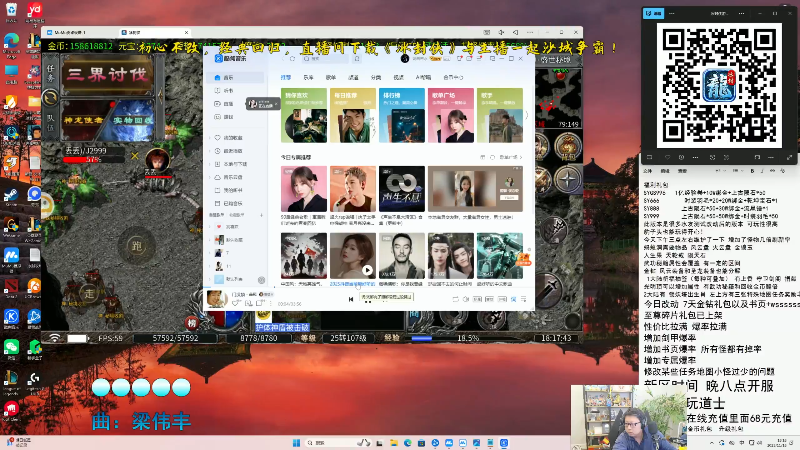Screen dimensions: 800x450
Task: Switch to the second tab next to recommended
Action: (x=308, y=78)
